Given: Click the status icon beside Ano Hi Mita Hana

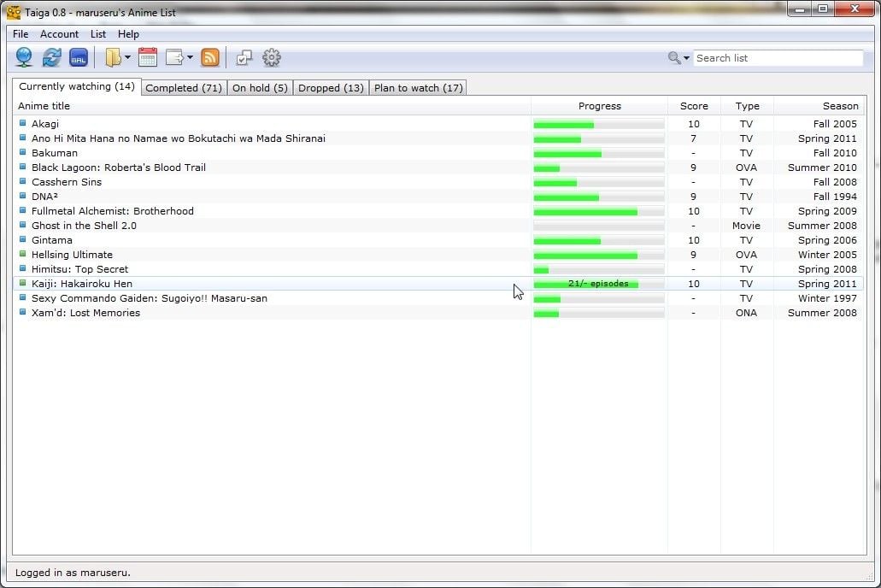Looking at the screenshot, I should point(22,138).
